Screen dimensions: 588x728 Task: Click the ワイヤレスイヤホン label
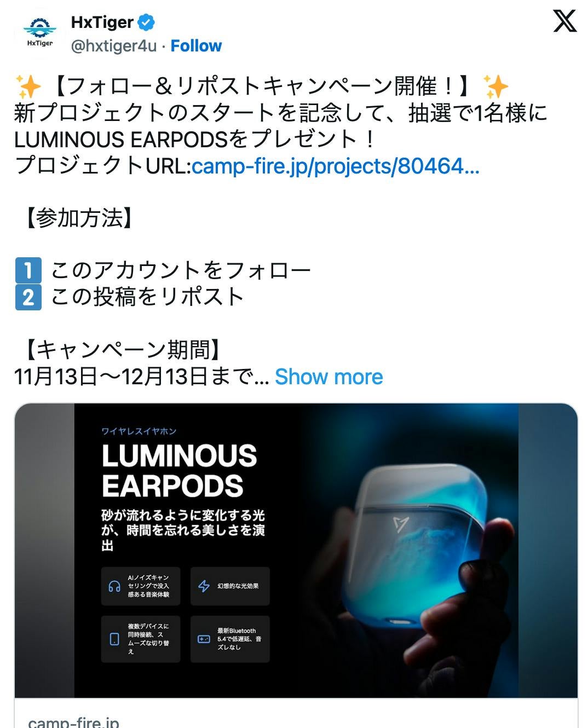[x=139, y=431]
